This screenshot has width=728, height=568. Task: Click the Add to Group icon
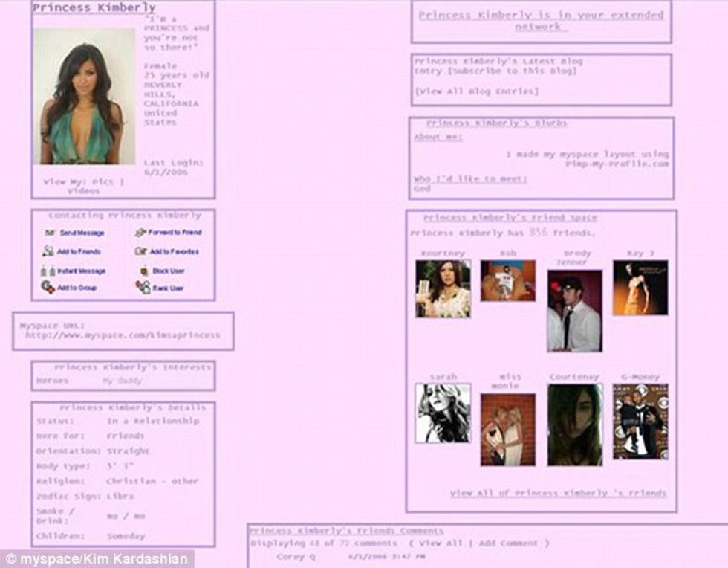pos(48,288)
